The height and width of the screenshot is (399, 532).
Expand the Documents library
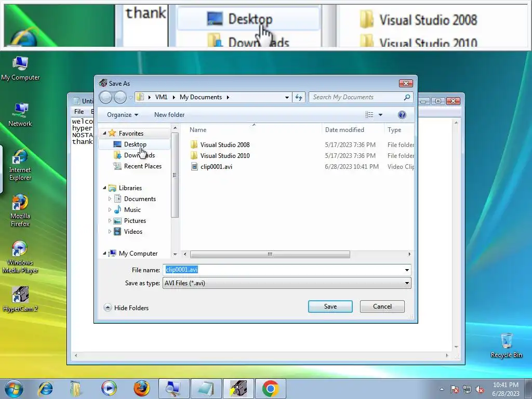[x=110, y=199]
